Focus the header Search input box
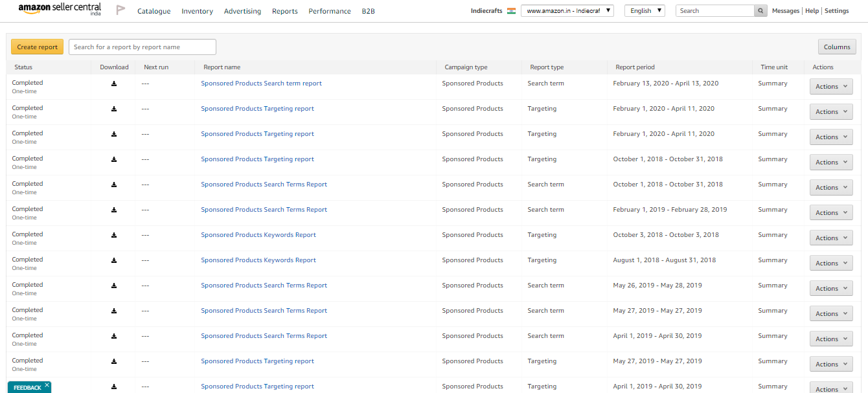868x393 pixels. tap(715, 11)
